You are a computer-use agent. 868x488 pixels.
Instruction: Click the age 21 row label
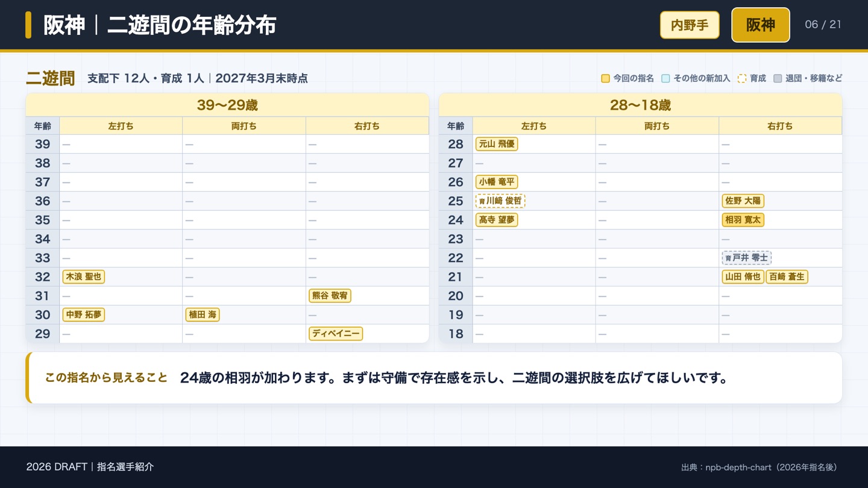(456, 277)
